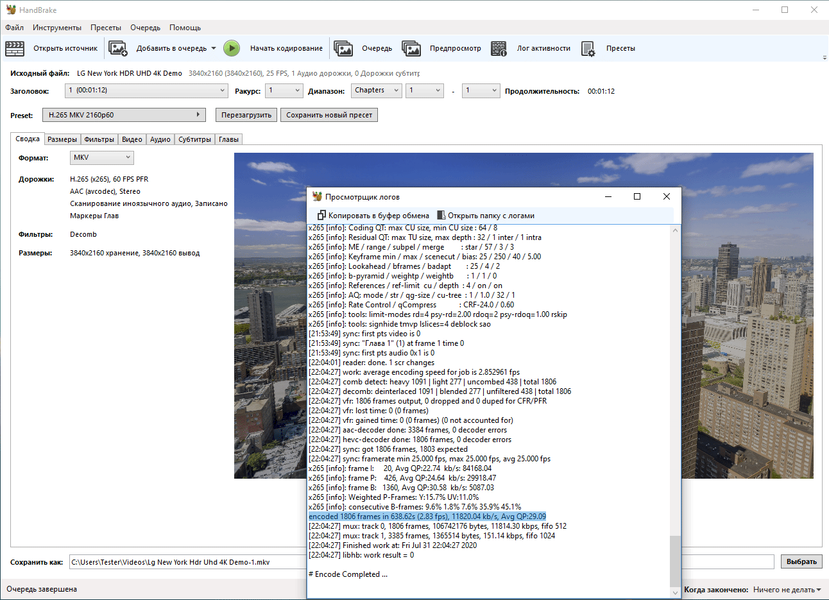Screen dimensions: 829x600
Task: Open the H.265 MKV 2160p60 preset selector
Action: coord(125,115)
